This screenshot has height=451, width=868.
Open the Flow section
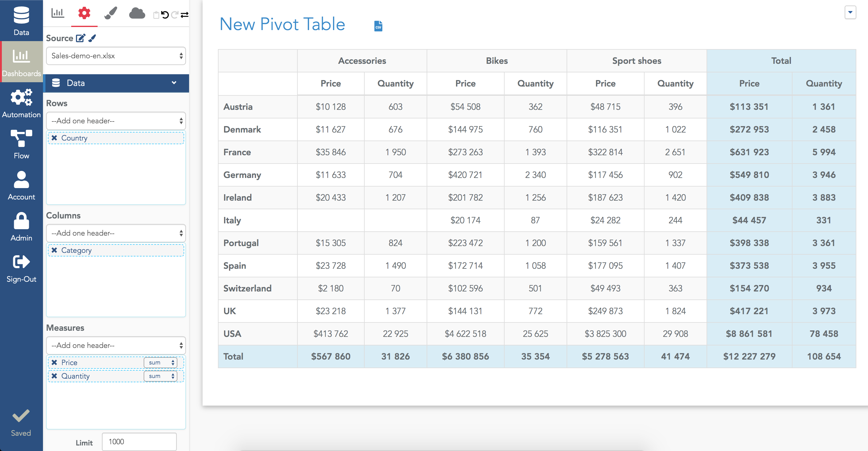(21, 144)
